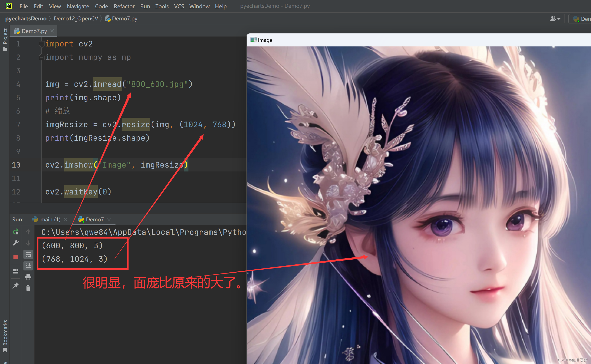Select the Refactor menu item
Image resolution: width=591 pixels, height=364 pixels.
124,6
